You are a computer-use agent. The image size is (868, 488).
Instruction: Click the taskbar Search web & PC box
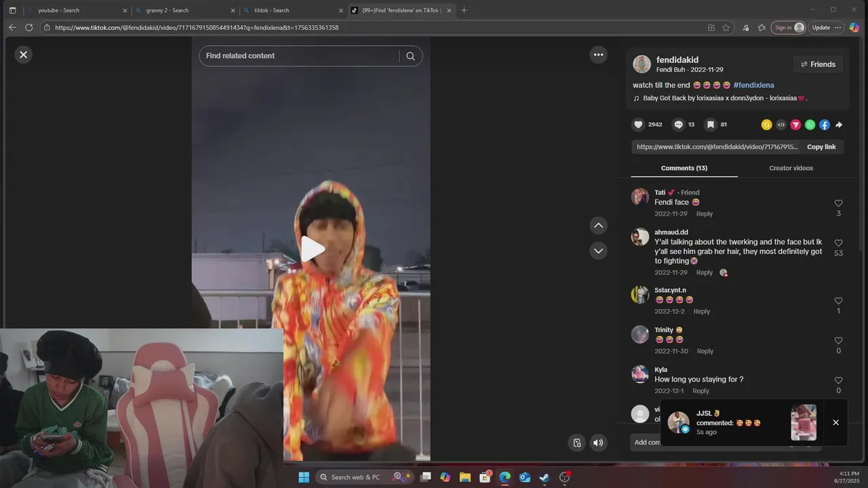tap(365, 477)
